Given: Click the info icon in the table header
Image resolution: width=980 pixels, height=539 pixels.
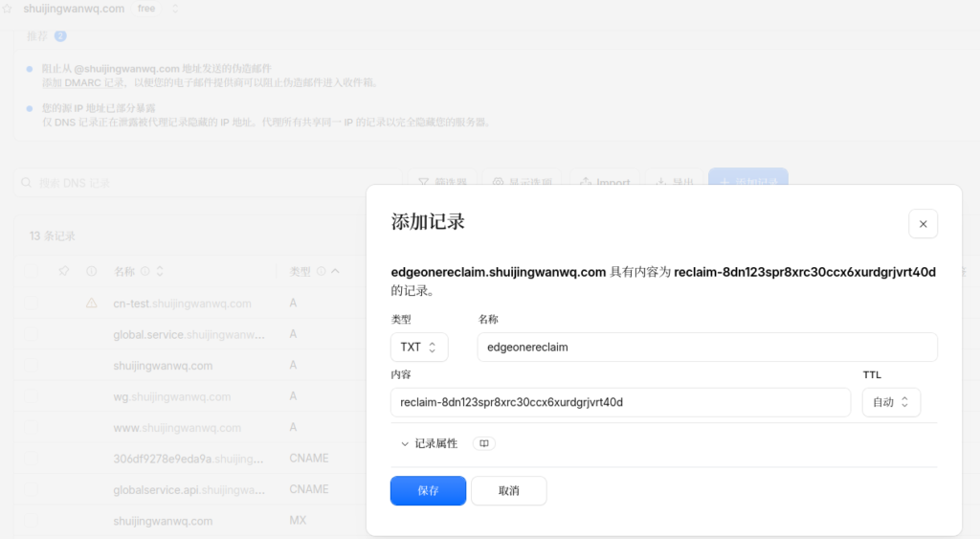Looking at the screenshot, I should coord(91,271).
